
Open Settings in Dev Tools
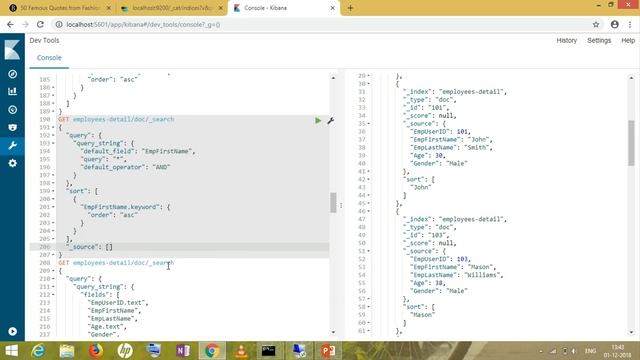(599, 40)
